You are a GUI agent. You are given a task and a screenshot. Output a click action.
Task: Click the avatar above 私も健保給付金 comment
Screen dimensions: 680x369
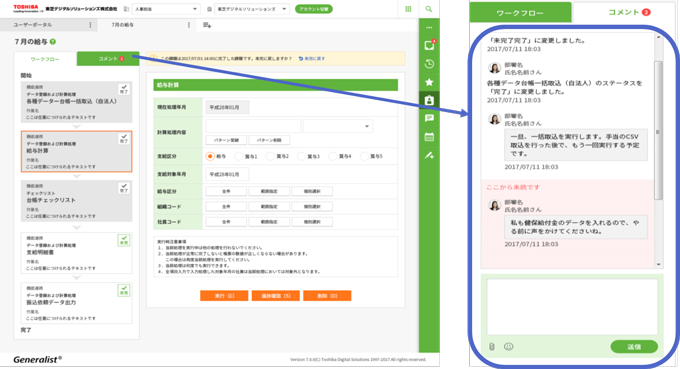(x=494, y=205)
